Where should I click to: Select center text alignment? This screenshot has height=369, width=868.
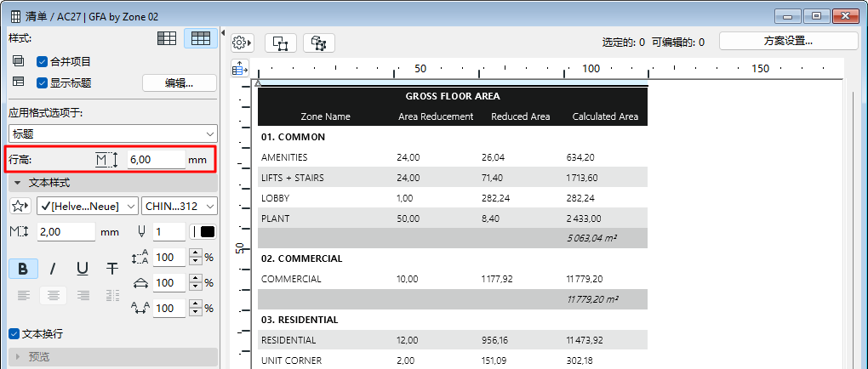tap(53, 295)
